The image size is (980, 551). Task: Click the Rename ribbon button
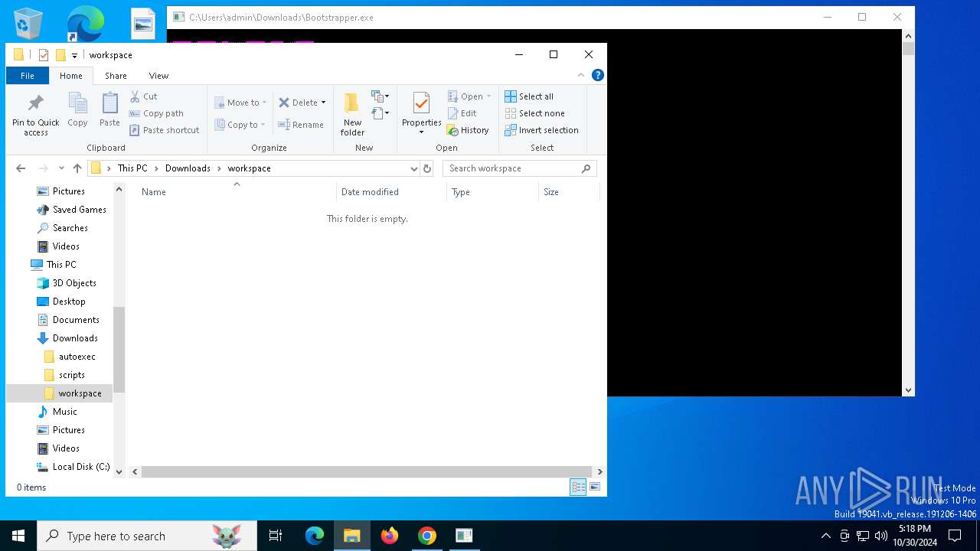point(301,125)
